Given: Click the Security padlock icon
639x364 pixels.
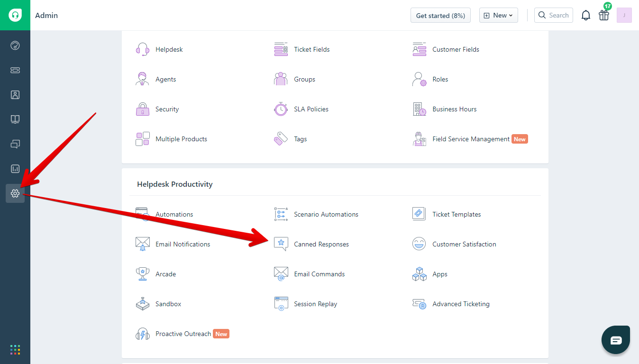Looking at the screenshot, I should pos(143,109).
